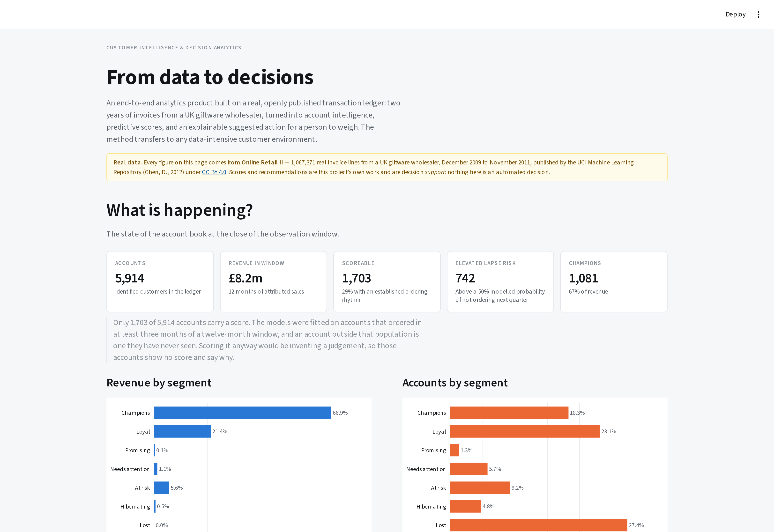Click the 27.4% label on the Accounts chart
This screenshot has height=532, width=774.
pyautogui.click(x=636, y=525)
